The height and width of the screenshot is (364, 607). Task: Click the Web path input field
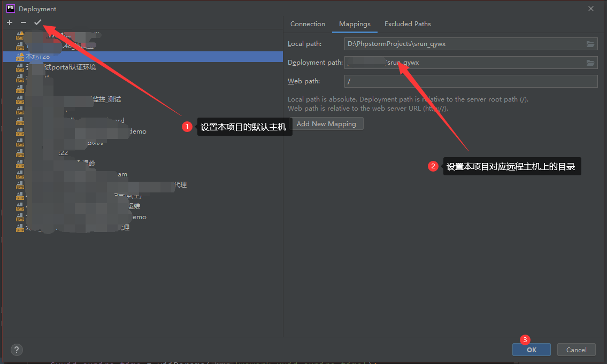tap(471, 81)
